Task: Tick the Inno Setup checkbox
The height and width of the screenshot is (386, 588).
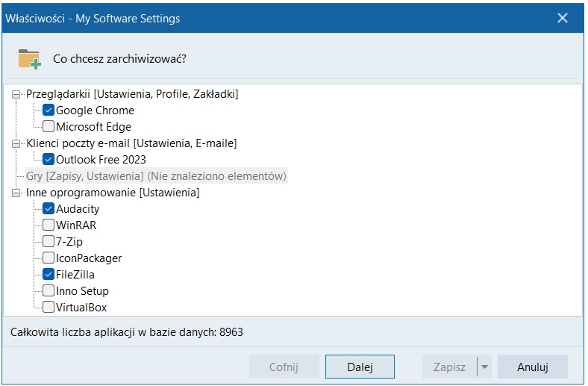Action: (x=49, y=291)
